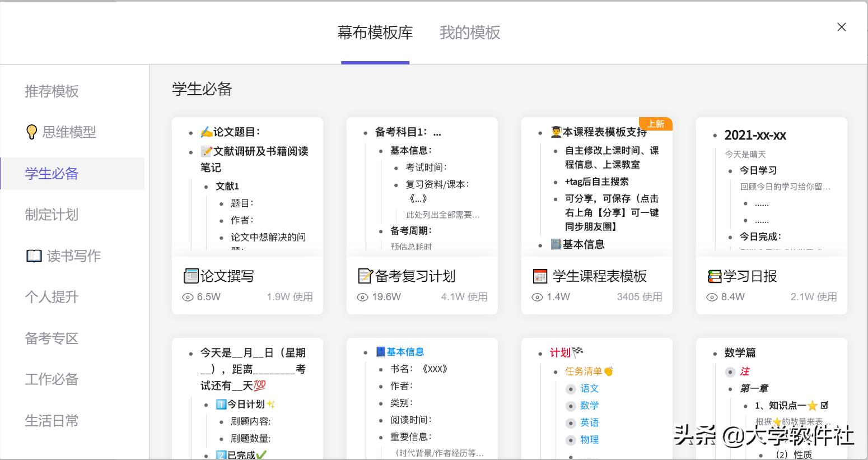This screenshot has width=868, height=460.
Task: Click the bullet point next to 语文
Action: pos(570,388)
